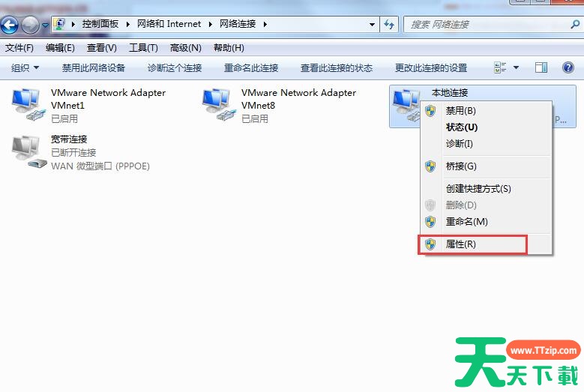Click the refresh icon beside address bar

(389, 25)
